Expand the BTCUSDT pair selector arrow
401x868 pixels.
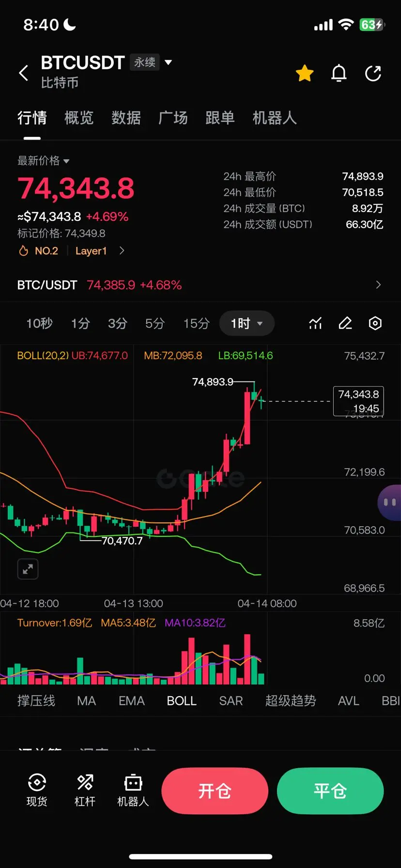click(x=169, y=62)
